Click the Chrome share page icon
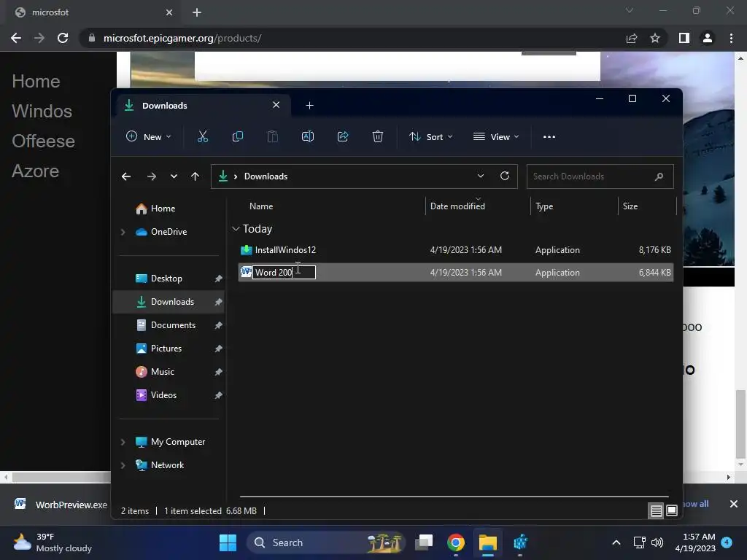 point(632,38)
